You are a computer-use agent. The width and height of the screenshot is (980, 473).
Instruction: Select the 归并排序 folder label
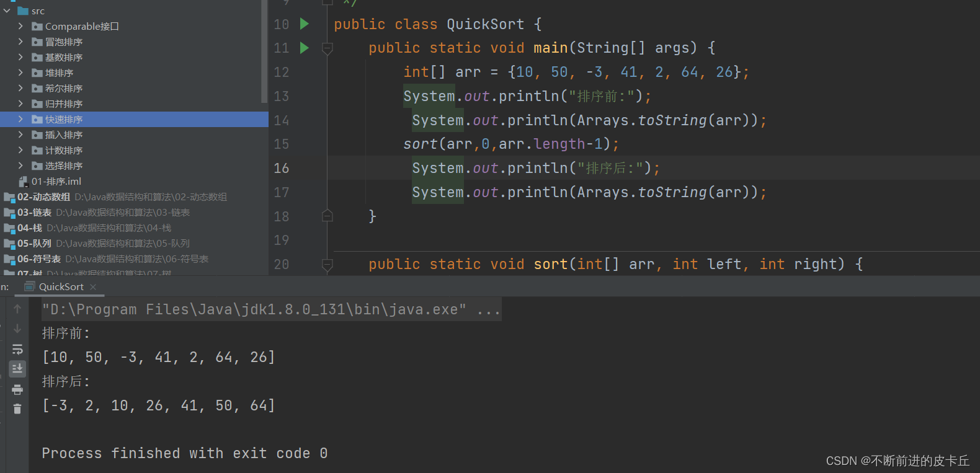point(64,104)
